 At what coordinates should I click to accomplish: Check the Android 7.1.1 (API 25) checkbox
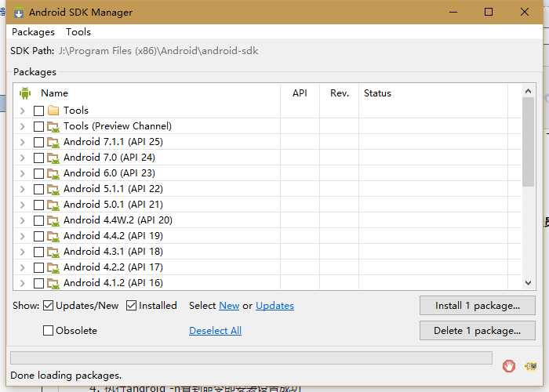[38, 142]
